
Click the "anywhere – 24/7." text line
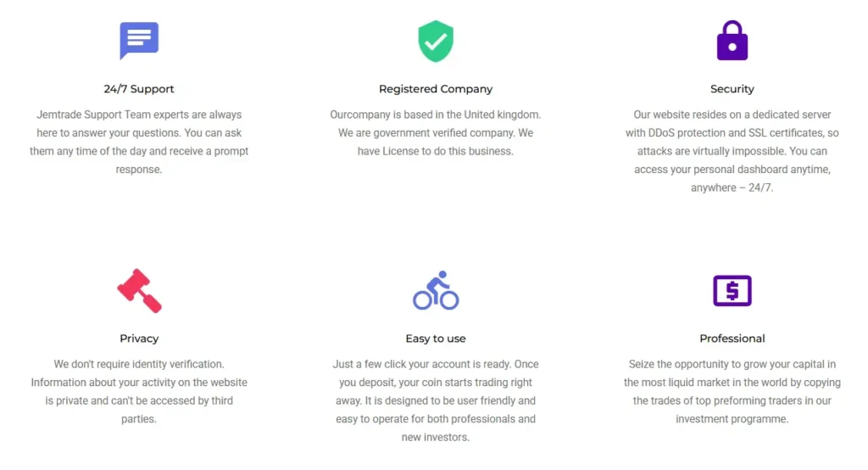pos(732,187)
